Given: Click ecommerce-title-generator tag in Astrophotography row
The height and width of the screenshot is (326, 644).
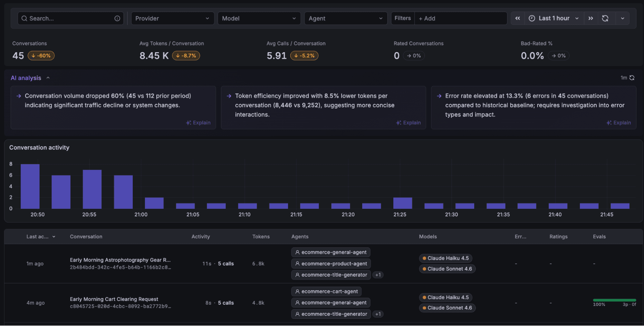Looking at the screenshot, I should (331, 275).
